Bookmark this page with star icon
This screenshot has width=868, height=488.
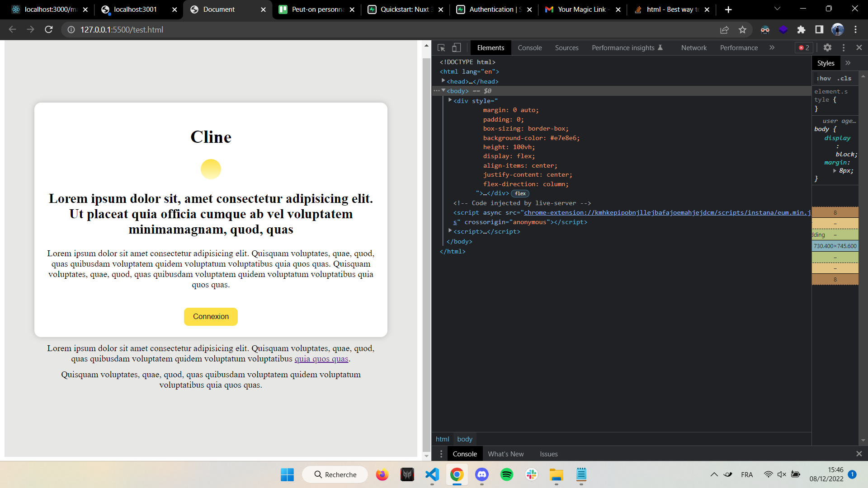[x=742, y=30]
